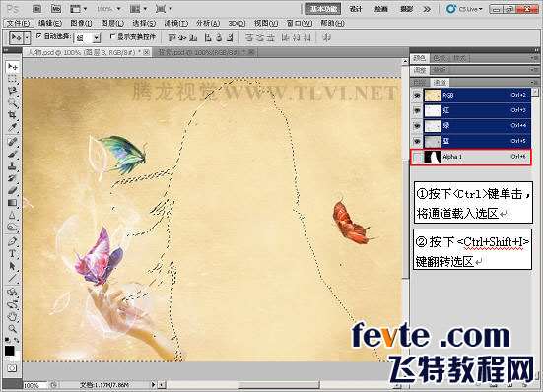Open the Channels panel flyout menu
The image size is (543, 392).
534,83
